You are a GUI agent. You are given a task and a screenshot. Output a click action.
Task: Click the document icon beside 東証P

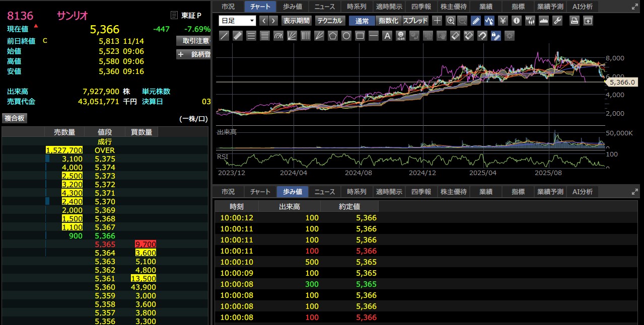pyautogui.click(x=174, y=16)
